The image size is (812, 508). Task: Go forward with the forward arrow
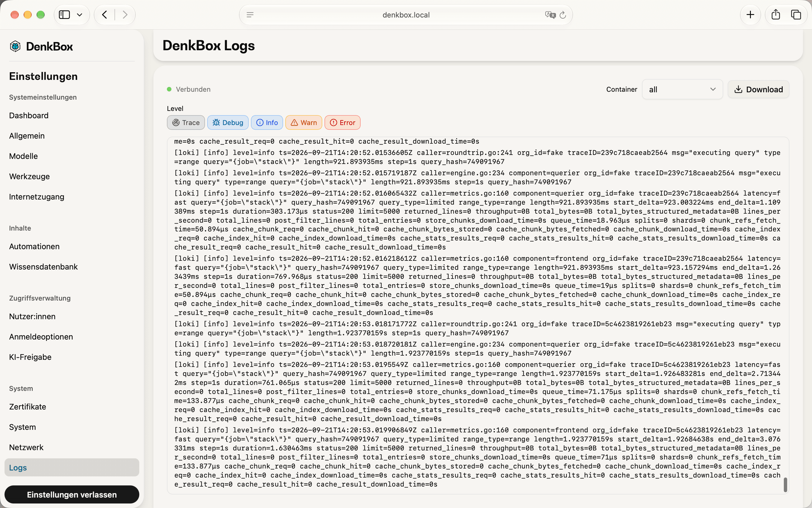(x=125, y=15)
